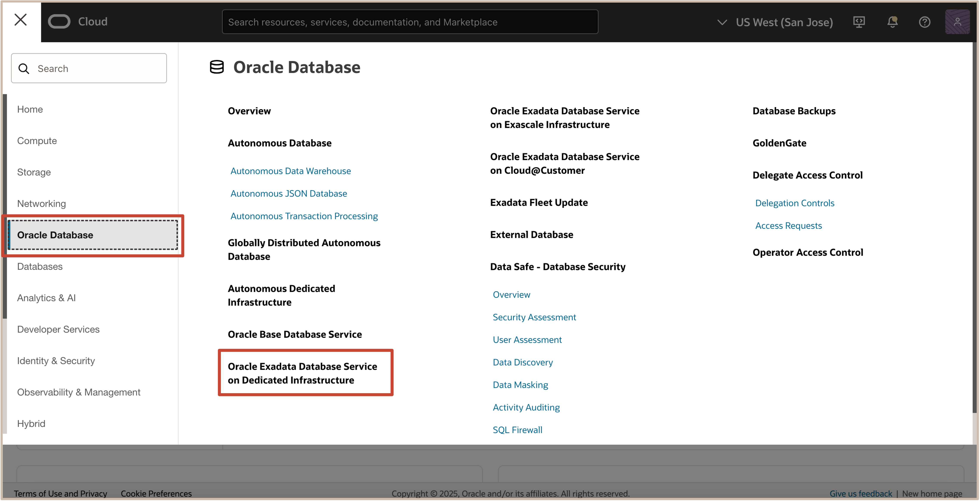Open the Cloud Shell developer tools icon
This screenshot has width=980, height=501.
[x=859, y=22]
